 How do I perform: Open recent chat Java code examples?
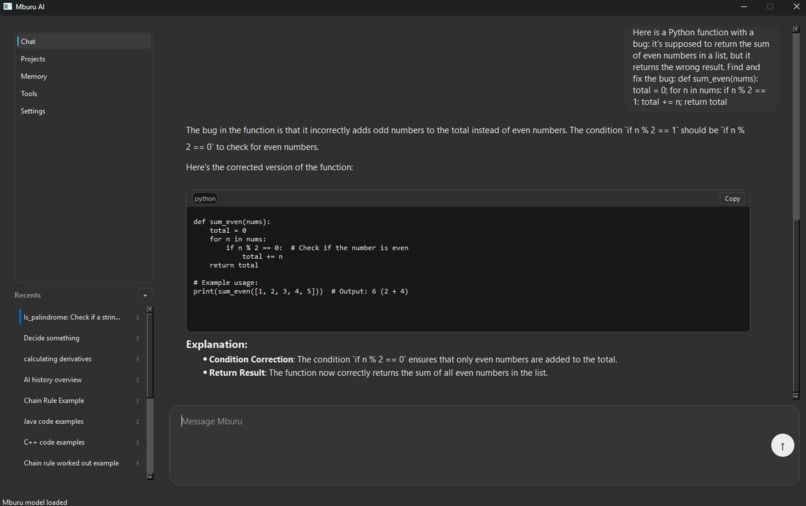[53, 421]
